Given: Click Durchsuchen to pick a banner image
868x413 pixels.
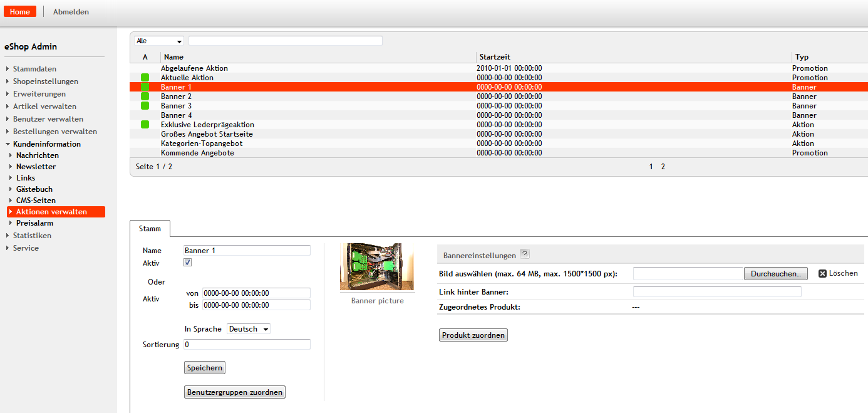Looking at the screenshot, I should [x=775, y=273].
